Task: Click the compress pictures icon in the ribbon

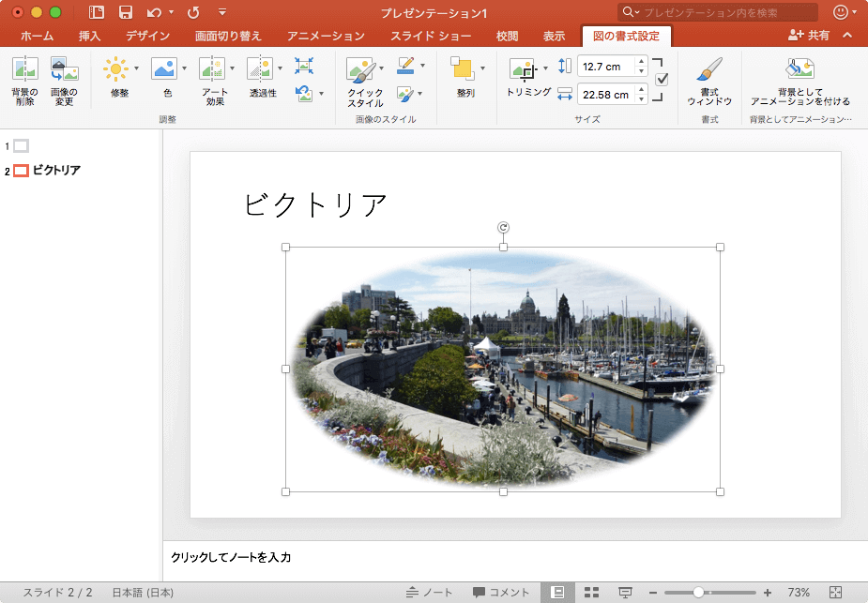Action: pyautogui.click(x=304, y=66)
